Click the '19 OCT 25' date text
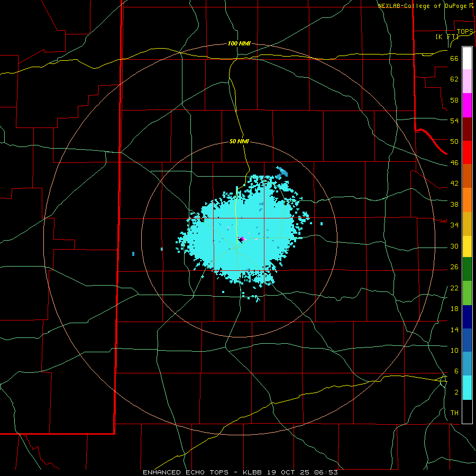 290,472
